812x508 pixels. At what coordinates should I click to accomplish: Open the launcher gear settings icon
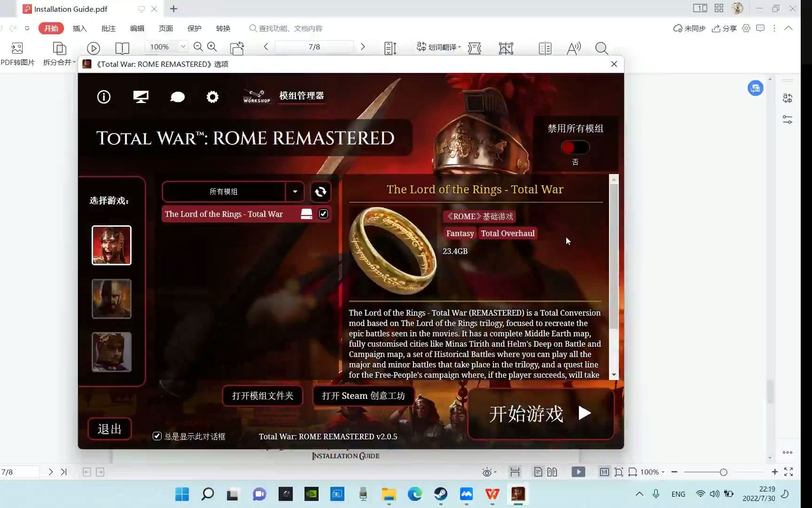point(212,97)
